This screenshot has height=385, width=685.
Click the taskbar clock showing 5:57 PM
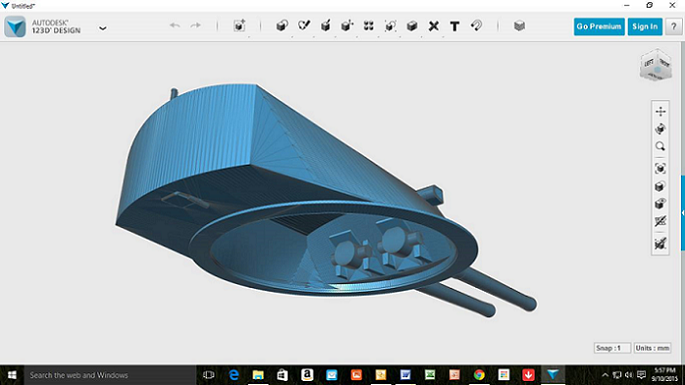665,375
